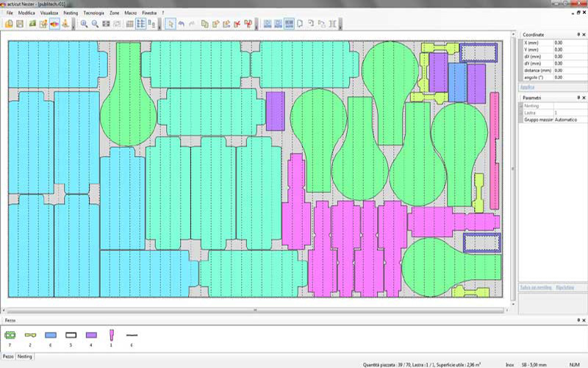
Task: Click the save disk toolbar icon
Action: (20, 24)
